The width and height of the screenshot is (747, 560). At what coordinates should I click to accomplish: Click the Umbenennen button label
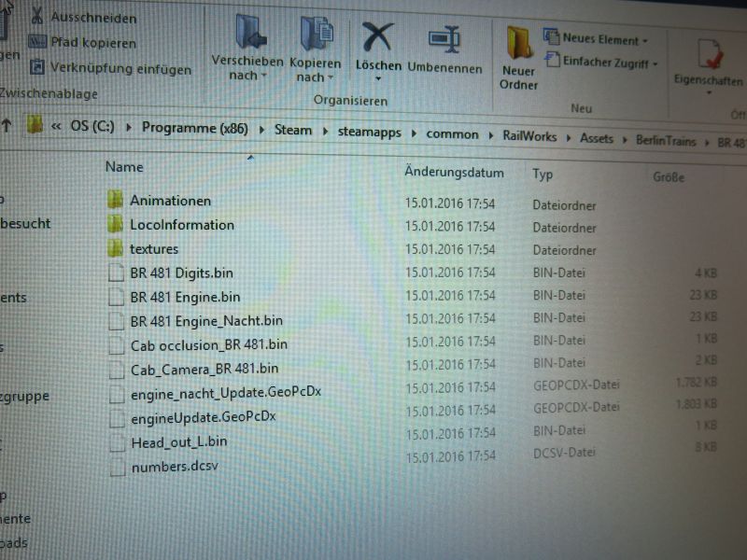click(445, 67)
